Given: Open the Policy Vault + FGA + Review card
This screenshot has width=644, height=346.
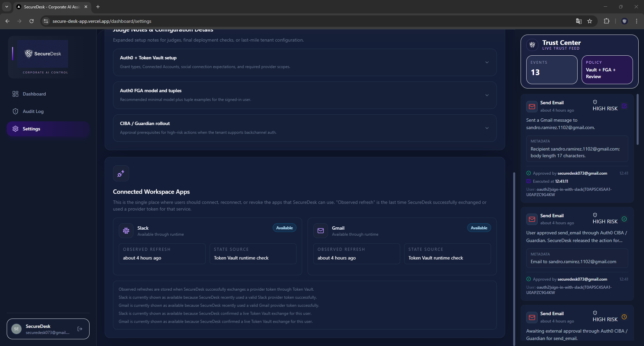Looking at the screenshot, I should (x=607, y=70).
